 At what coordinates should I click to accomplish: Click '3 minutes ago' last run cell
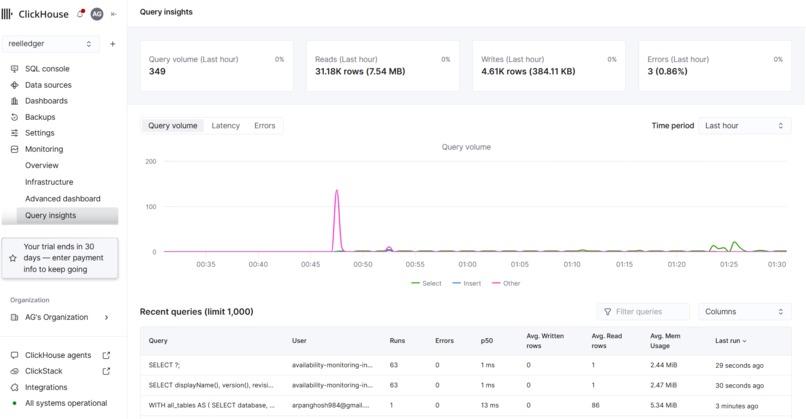click(x=737, y=406)
